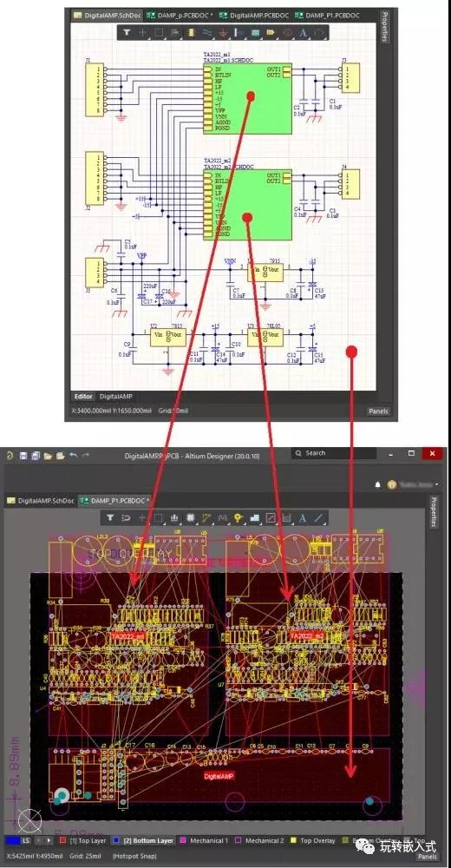Select the Top Overlay layer tab
Viewport: 451px width, 868px height.
313,841
